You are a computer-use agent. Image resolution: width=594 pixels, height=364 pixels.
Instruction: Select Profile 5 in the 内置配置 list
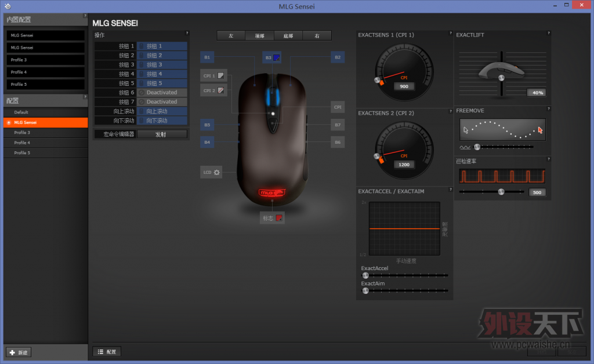point(45,85)
